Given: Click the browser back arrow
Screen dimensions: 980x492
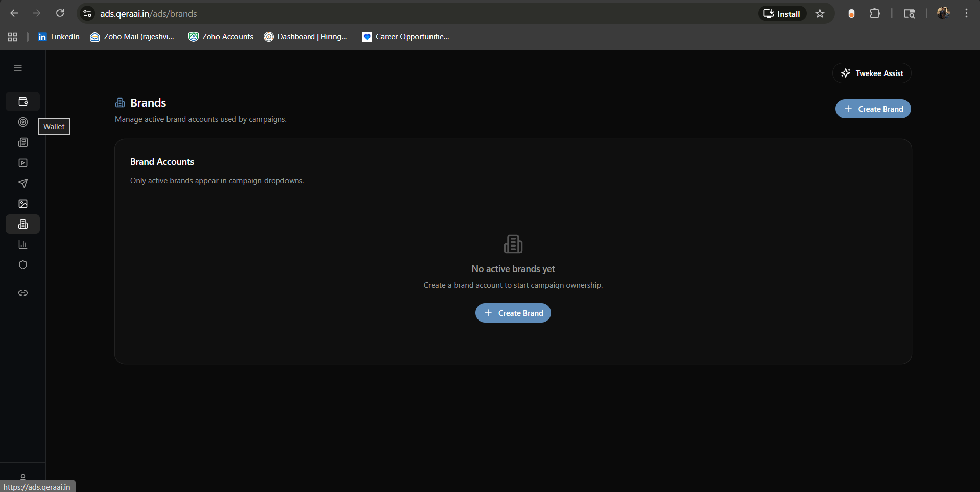Looking at the screenshot, I should [14, 13].
